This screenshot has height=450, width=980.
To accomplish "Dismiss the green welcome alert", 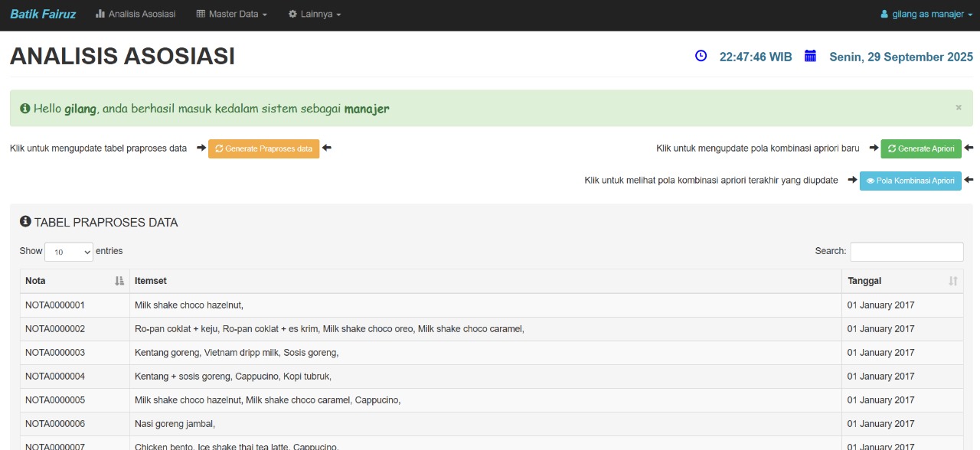I will pos(958,108).
